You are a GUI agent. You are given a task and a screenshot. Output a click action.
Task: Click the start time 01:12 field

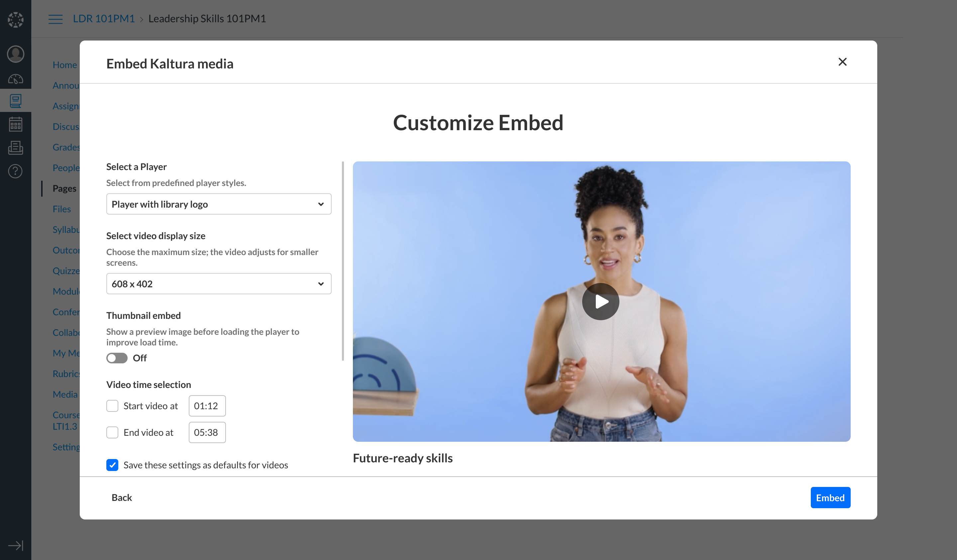click(x=207, y=406)
